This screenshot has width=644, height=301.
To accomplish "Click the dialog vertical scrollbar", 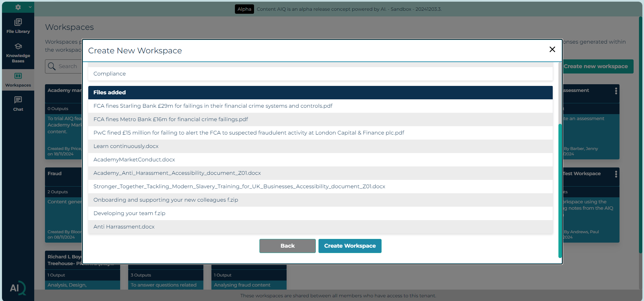I will (560, 191).
